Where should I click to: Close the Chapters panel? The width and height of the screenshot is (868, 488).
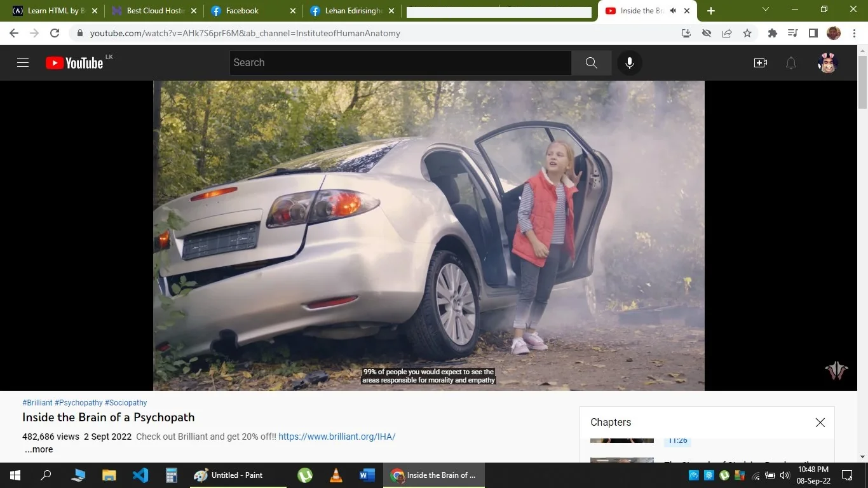(x=820, y=423)
